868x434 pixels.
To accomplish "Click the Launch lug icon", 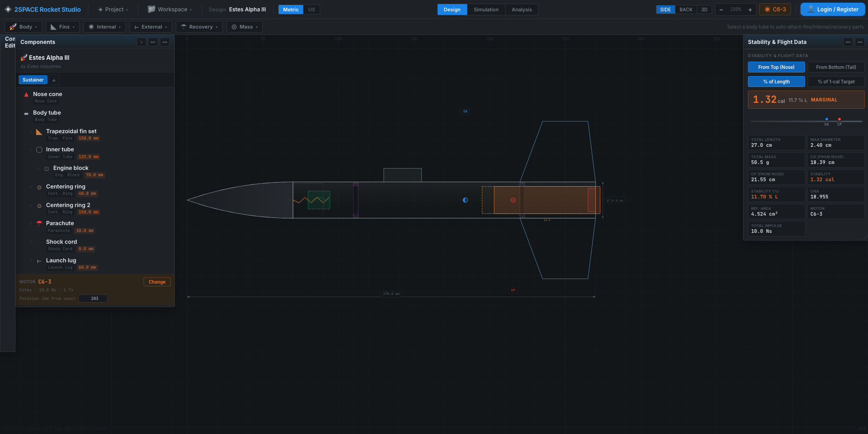I will click(39, 261).
